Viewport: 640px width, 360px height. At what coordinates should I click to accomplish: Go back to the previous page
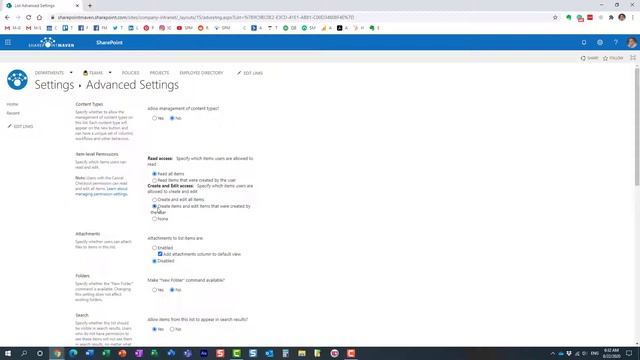tap(7, 18)
